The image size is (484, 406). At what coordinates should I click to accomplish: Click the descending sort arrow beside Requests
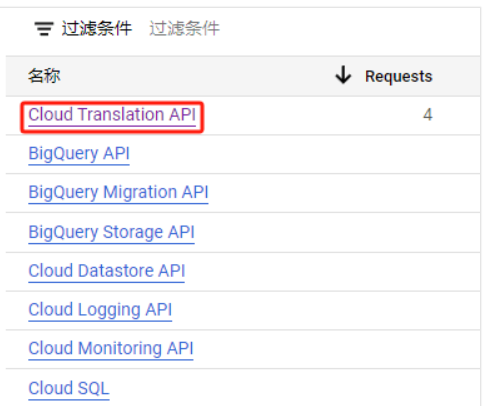tap(343, 75)
